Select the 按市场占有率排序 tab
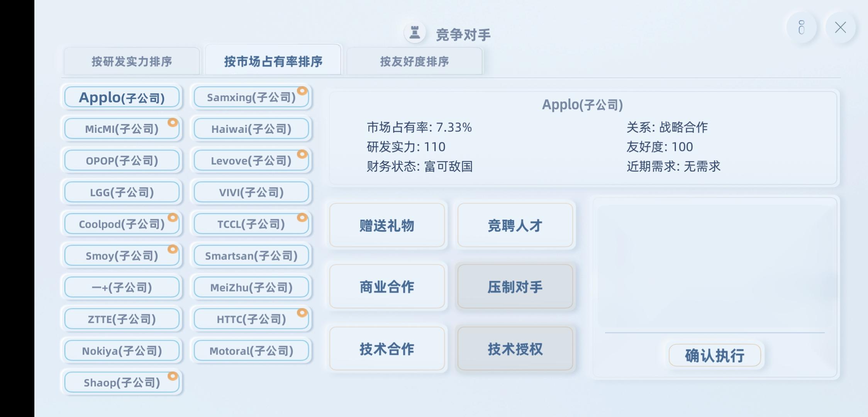 [x=273, y=60]
